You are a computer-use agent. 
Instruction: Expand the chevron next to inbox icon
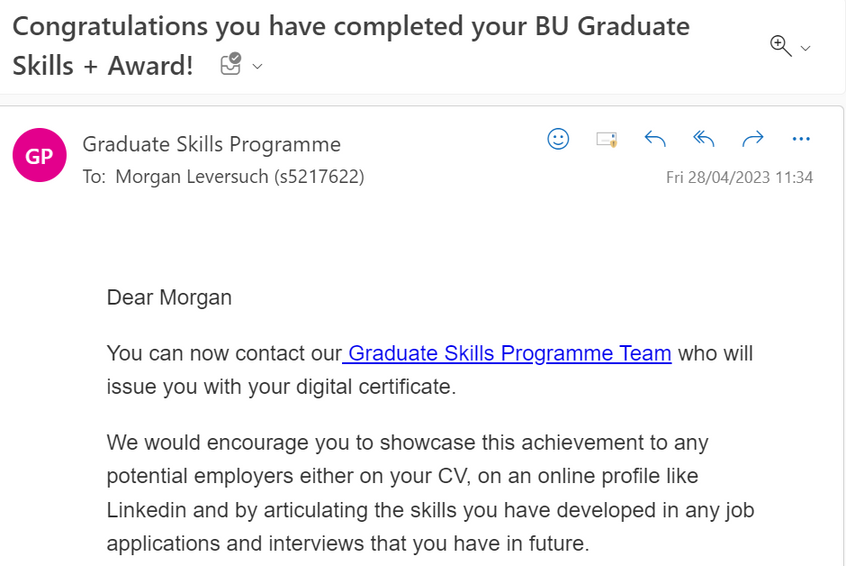click(257, 66)
